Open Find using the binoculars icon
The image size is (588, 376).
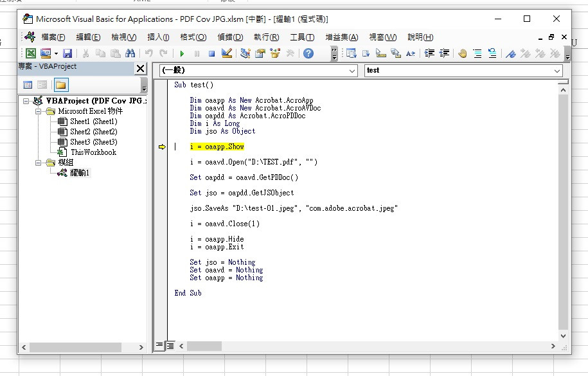pyautogui.click(x=130, y=53)
